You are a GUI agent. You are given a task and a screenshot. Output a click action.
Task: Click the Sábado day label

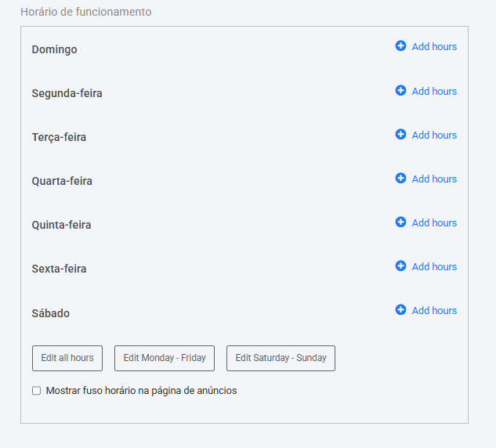click(x=51, y=313)
